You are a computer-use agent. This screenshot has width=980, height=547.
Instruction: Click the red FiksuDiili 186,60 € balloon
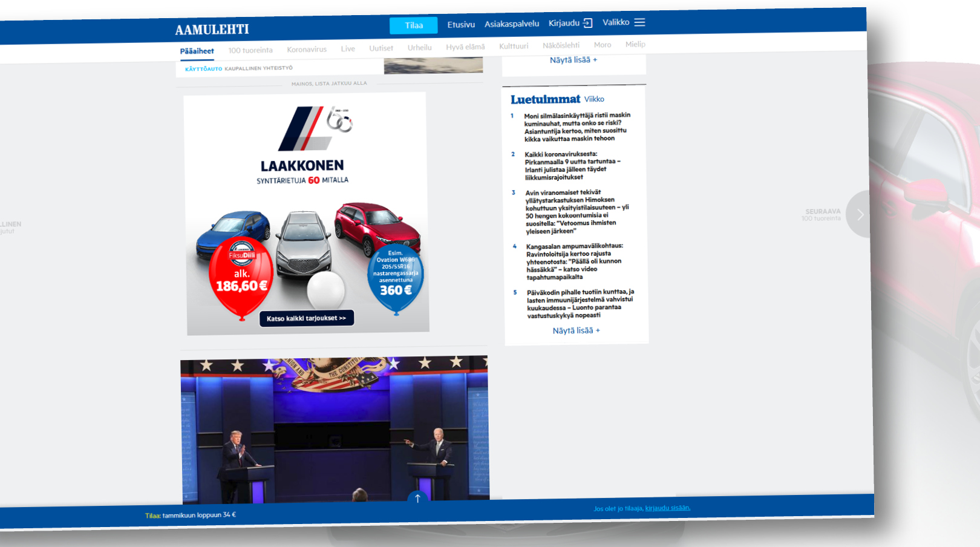pos(241,278)
